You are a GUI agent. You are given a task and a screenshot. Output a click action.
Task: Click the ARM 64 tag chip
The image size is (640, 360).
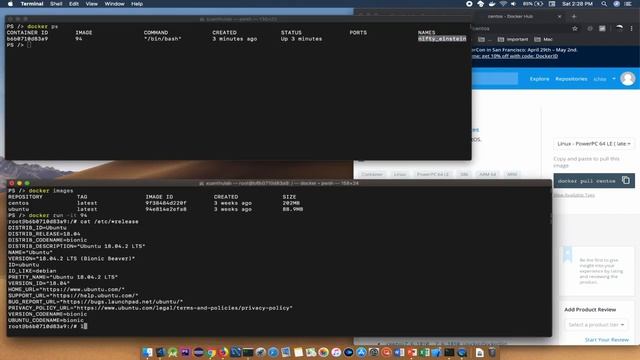coord(487,174)
